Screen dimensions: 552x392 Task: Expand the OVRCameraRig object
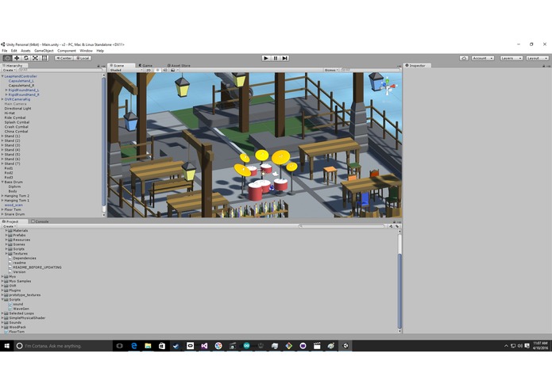pyautogui.click(x=2, y=99)
